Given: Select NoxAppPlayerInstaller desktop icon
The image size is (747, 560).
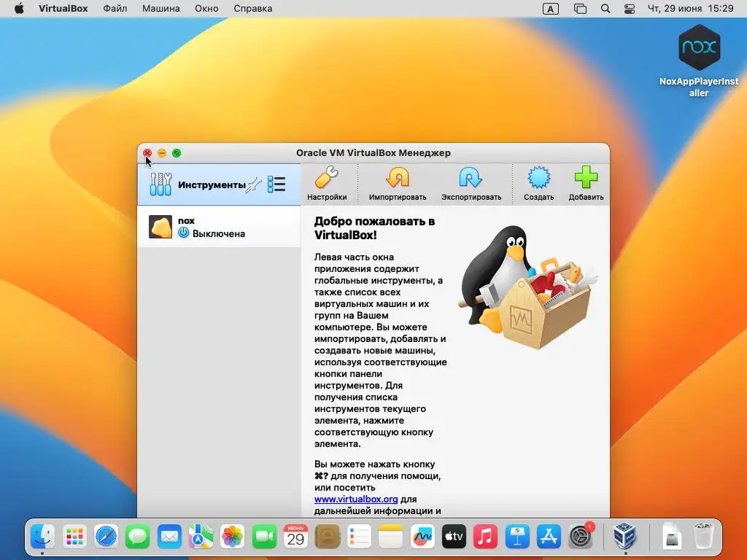Looking at the screenshot, I should (x=699, y=61).
